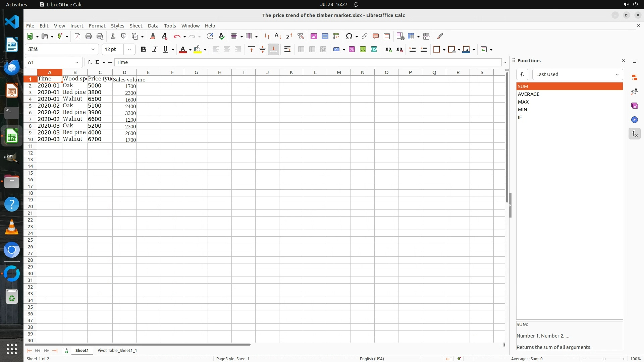Click the Insert Special Character omega icon
This screenshot has height=362, width=644.
(x=349, y=36)
